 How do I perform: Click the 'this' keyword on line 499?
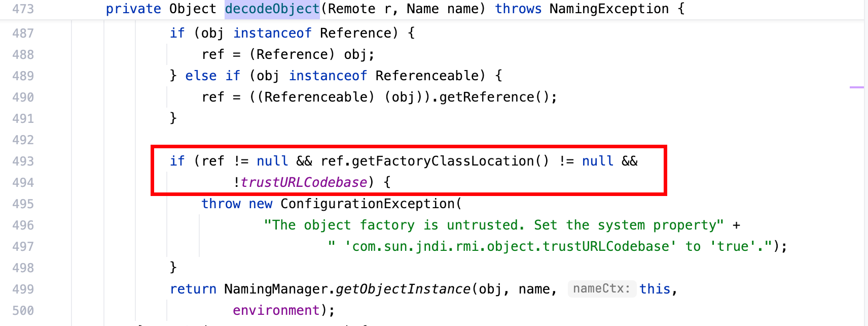point(654,289)
